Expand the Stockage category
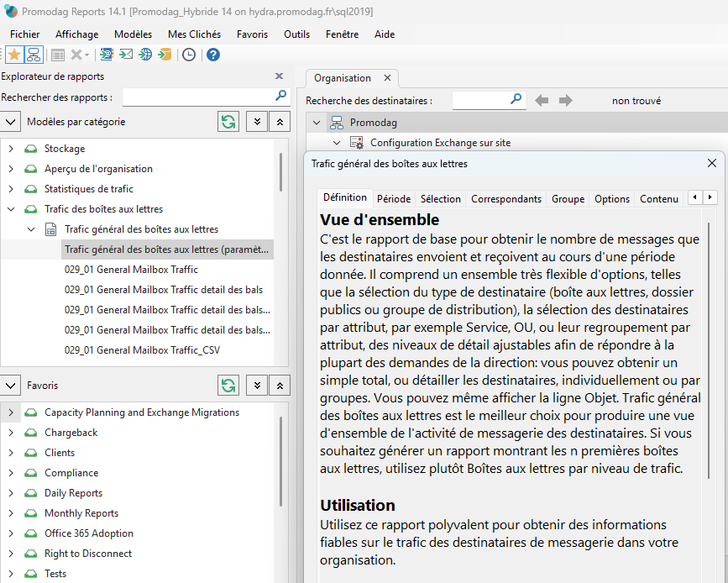This screenshot has height=583, width=728. (x=11, y=149)
